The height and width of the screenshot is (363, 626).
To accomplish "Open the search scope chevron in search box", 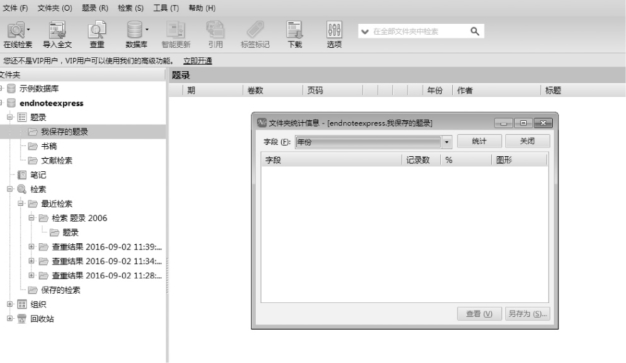I will pyautogui.click(x=365, y=32).
